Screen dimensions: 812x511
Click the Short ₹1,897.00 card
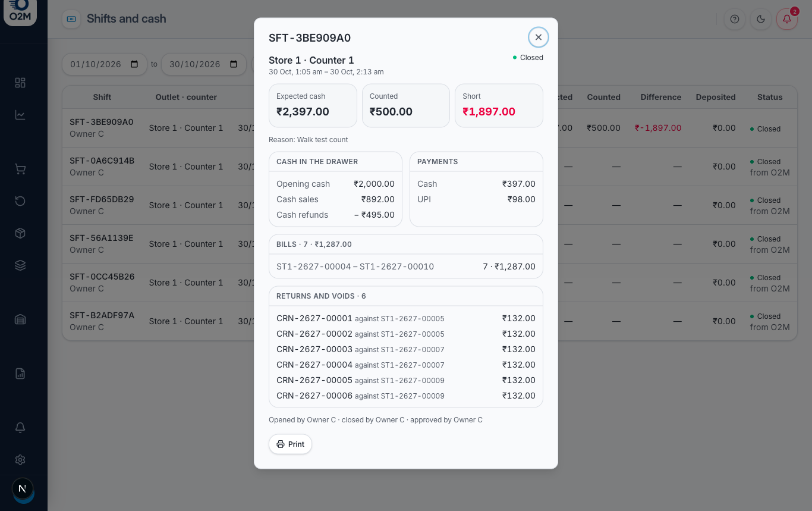pyautogui.click(x=499, y=105)
